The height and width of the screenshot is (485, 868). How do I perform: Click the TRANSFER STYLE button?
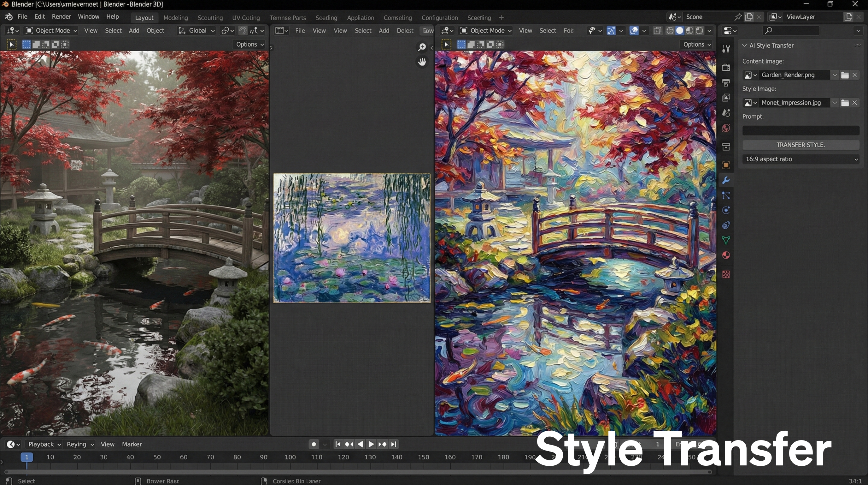point(801,145)
